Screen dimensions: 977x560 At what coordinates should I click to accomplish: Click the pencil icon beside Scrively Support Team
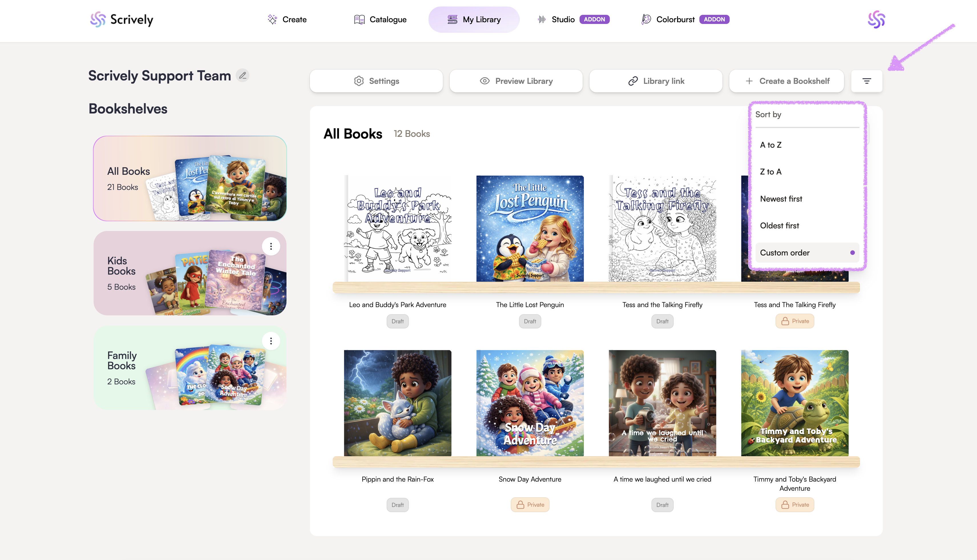tap(243, 75)
